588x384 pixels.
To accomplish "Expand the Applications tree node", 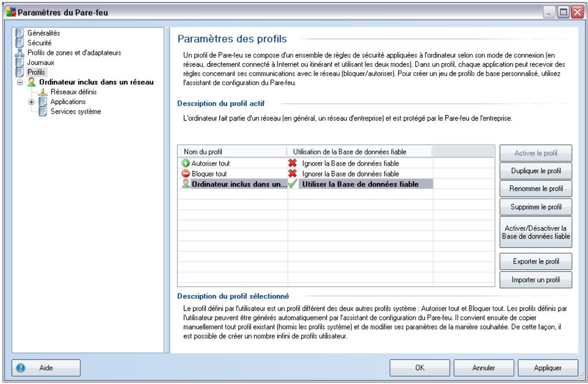I will pos(31,102).
